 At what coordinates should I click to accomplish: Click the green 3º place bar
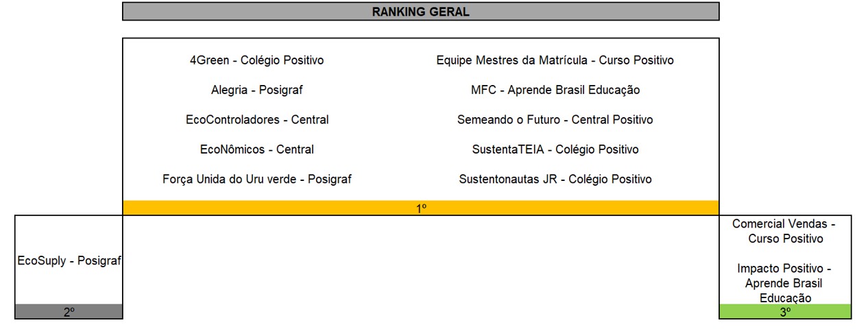(x=785, y=311)
